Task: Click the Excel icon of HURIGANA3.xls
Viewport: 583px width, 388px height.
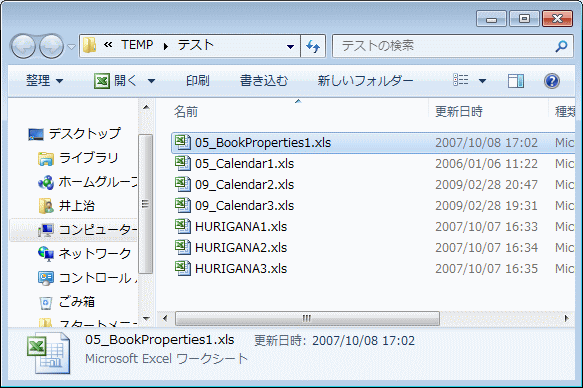Action: click(x=183, y=268)
